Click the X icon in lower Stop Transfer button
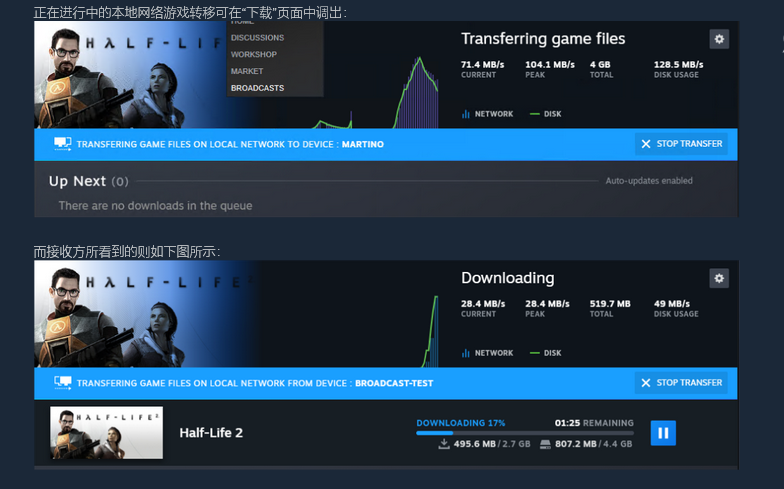Screen dimensions: 784x489 point(646,383)
